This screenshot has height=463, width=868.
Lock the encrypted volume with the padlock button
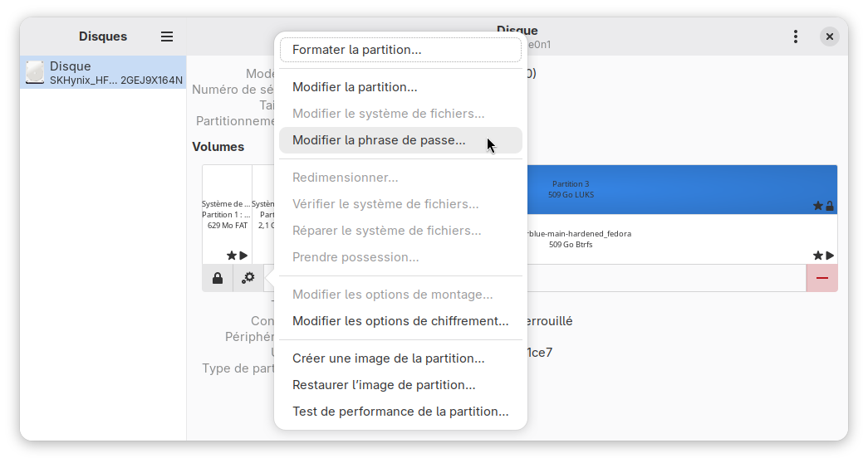click(218, 278)
